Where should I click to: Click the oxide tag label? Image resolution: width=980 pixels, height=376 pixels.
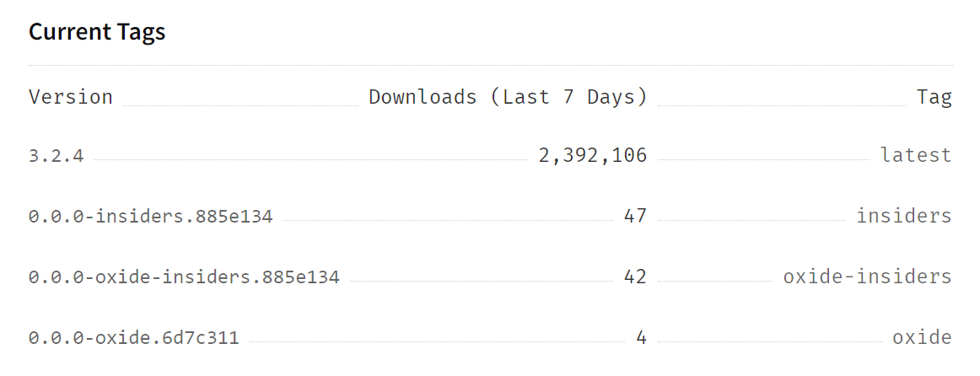[922, 338]
